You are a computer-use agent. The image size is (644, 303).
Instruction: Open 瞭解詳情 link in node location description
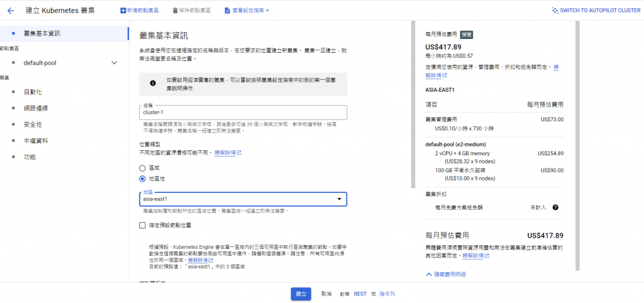point(201,260)
